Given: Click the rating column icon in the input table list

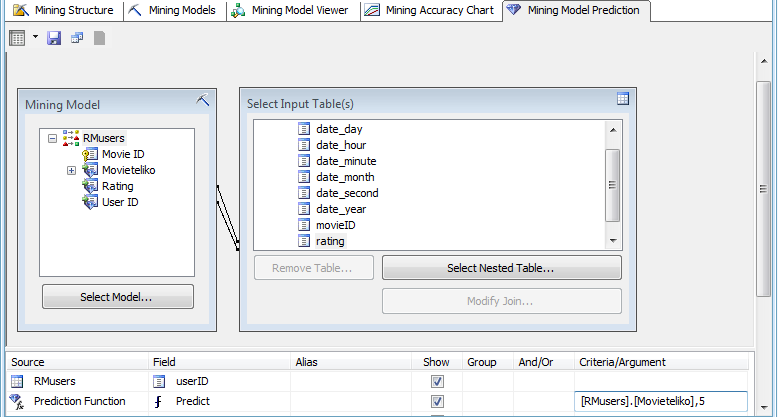Looking at the screenshot, I should click(x=304, y=241).
